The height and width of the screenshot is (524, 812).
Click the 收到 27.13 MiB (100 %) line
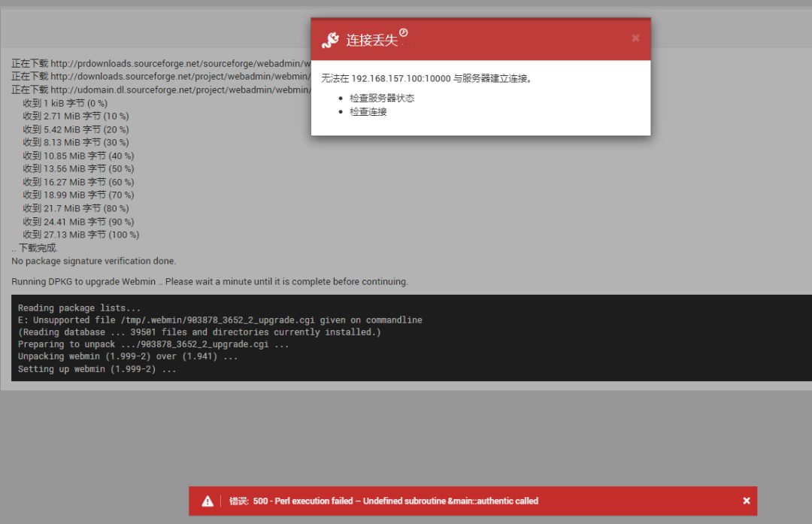80,235
